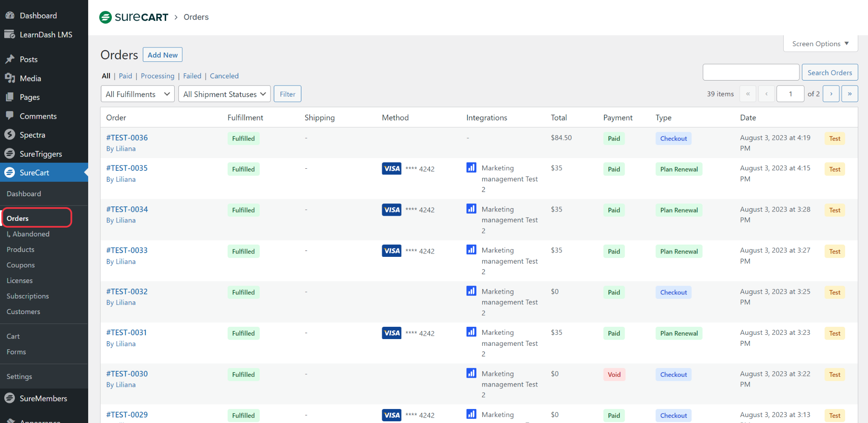This screenshot has height=423, width=868.
Task: Go to the next page of orders
Action: 831,94
